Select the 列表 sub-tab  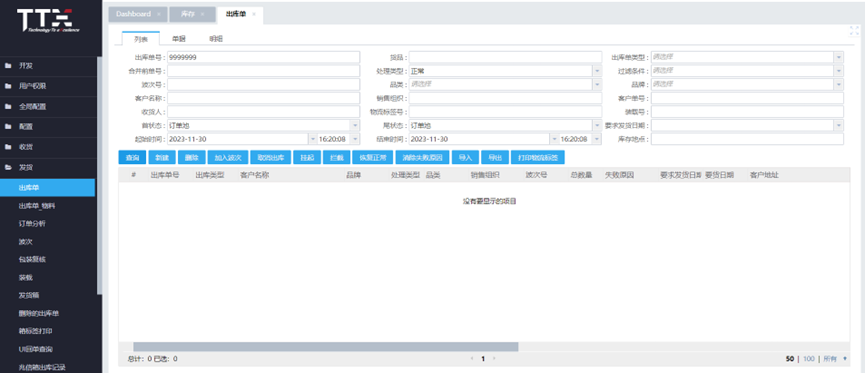pos(141,39)
